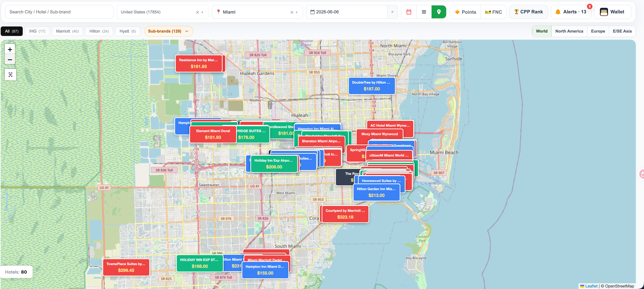
Task: Select Holiday Inn Exp Airpo... $208.00 marker
Action: click(x=274, y=164)
